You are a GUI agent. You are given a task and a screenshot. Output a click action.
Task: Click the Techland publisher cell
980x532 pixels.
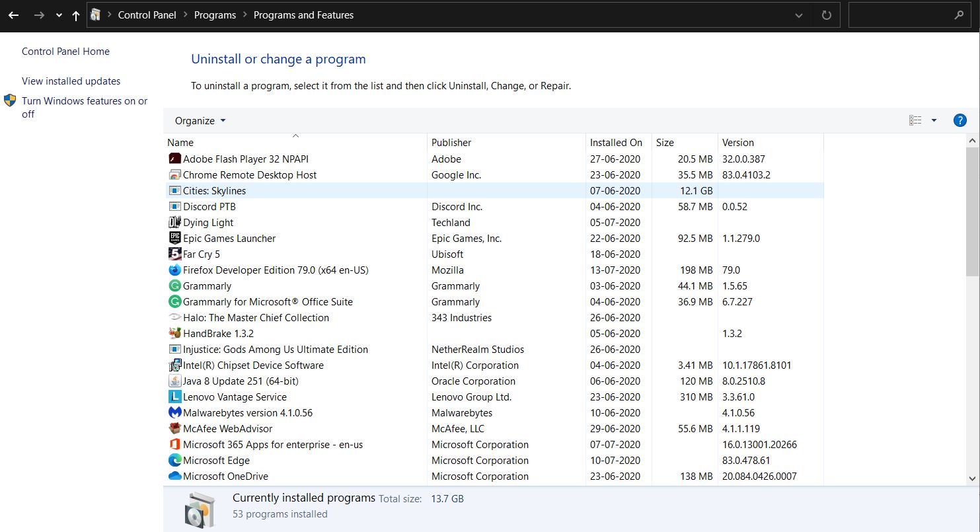point(451,222)
